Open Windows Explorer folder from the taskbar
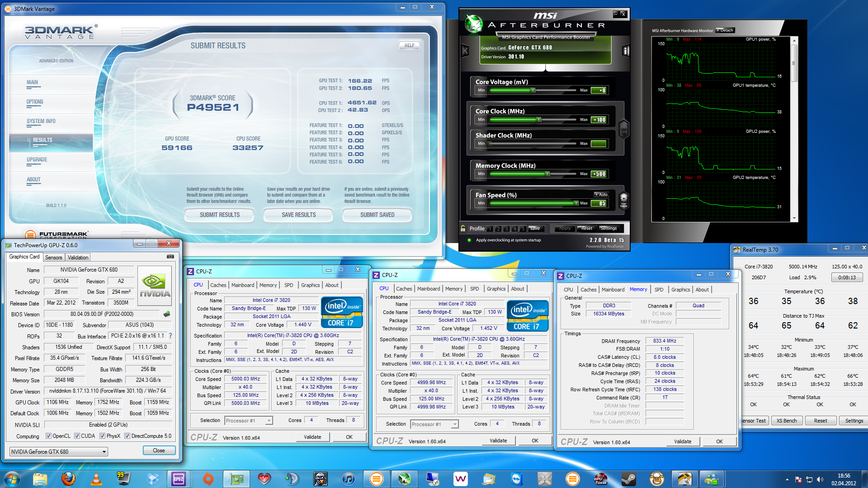Viewport: 868px width, 488px height. (x=40, y=479)
